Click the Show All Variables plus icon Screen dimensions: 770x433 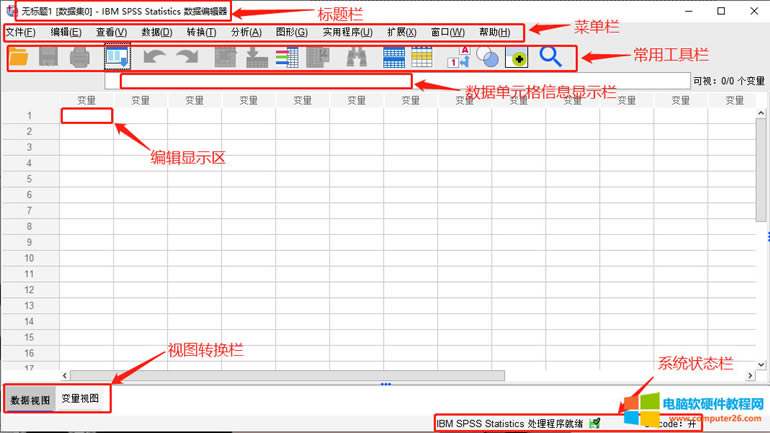pyautogui.click(x=517, y=57)
